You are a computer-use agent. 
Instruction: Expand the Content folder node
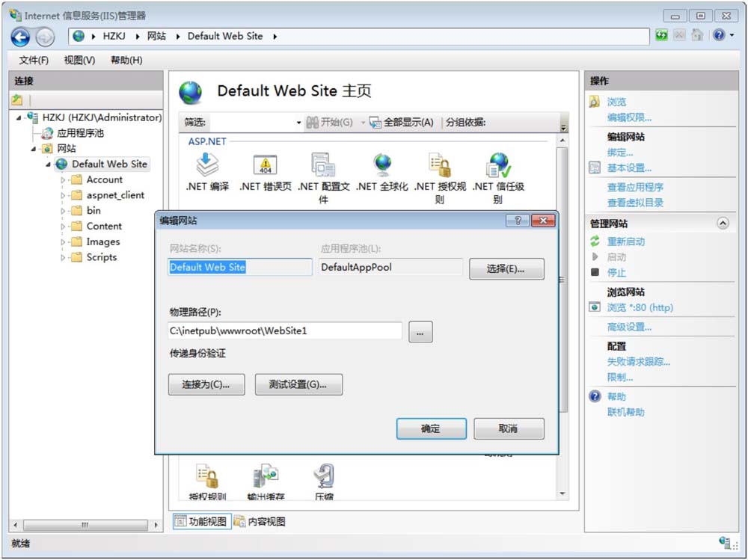coord(63,227)
